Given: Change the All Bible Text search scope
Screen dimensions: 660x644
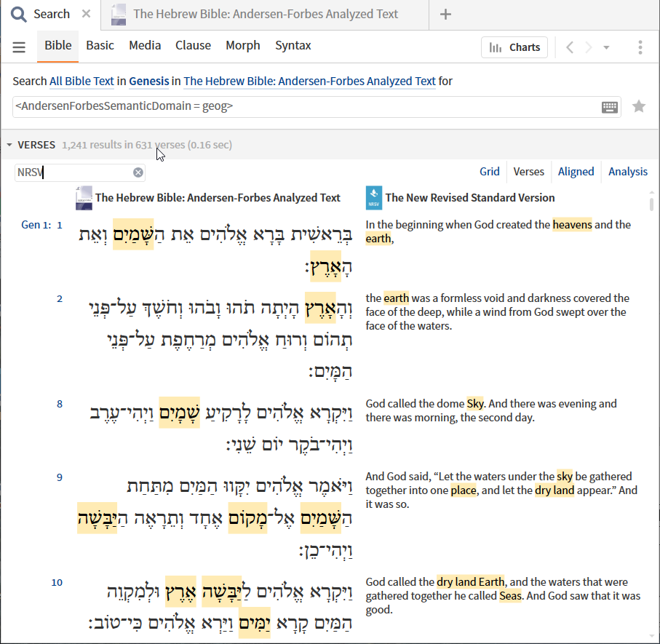Looking at the screenshot, I should point(81,81).
